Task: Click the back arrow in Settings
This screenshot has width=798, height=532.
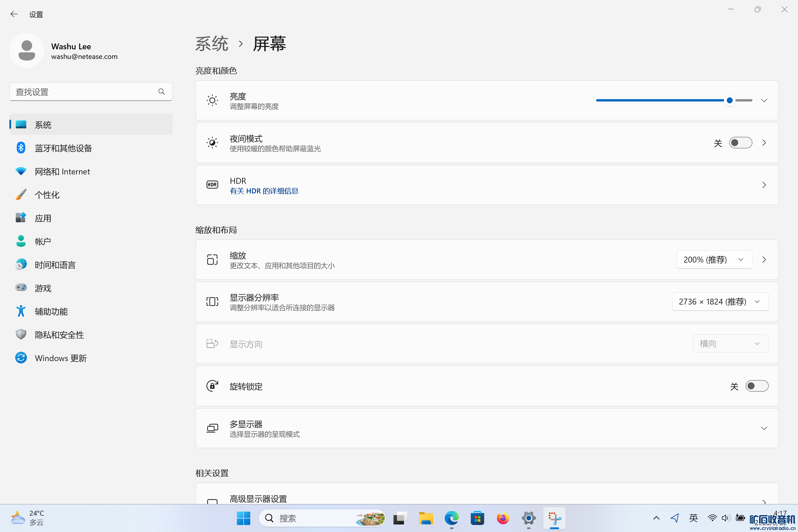Action: tap(14, 14)
